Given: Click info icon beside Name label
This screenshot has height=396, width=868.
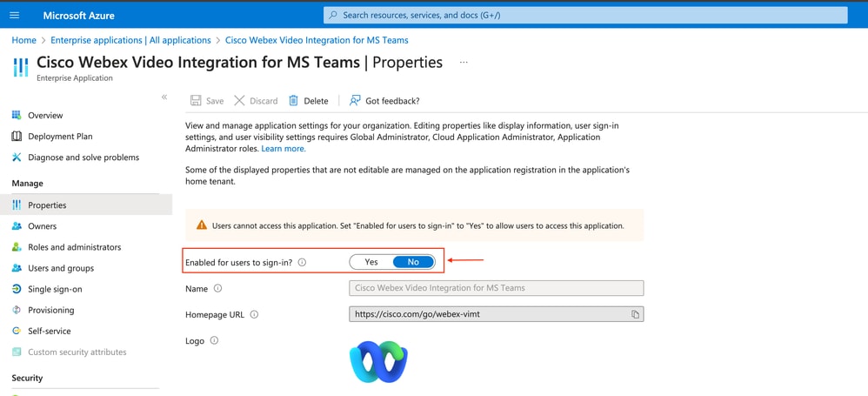Looking at the screenshot, I should [x=217, y=289].
